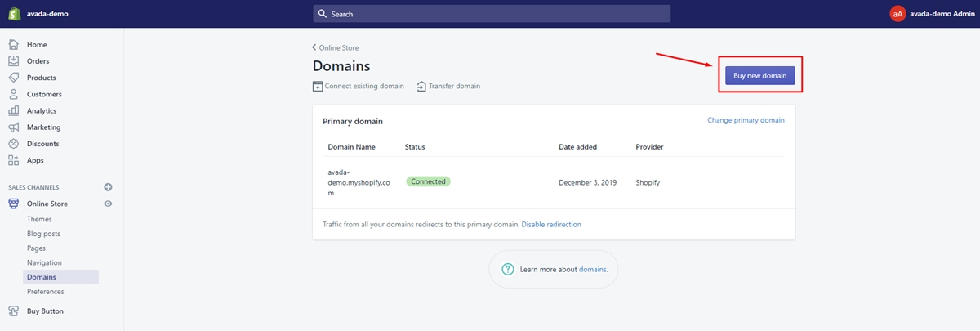Image resolution: width=980 pixels, height=331 pixels.
Task: Click the Products tag icon
Action: tap(14, 78)
